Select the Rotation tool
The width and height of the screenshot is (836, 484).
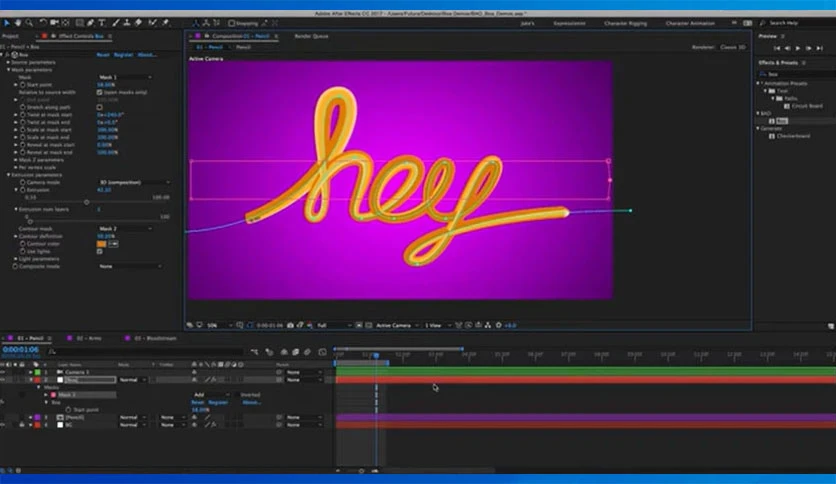pyautogui.click(x=43, y=23)
